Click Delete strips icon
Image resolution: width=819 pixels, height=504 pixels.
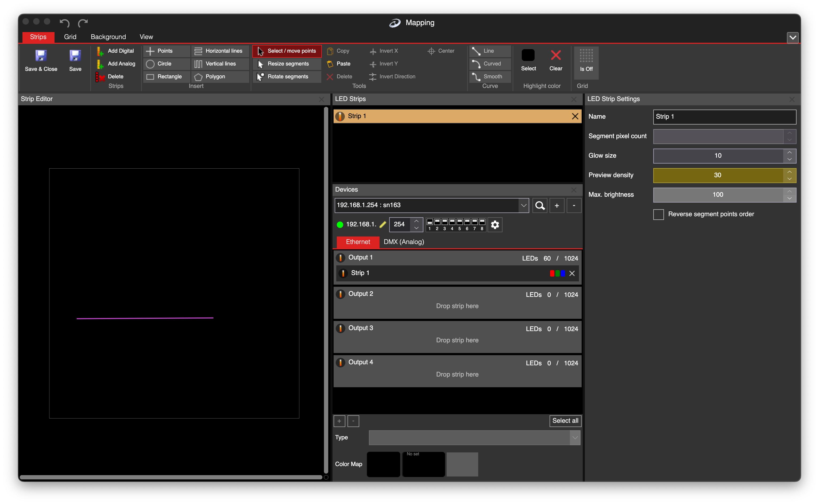point(100,77)
